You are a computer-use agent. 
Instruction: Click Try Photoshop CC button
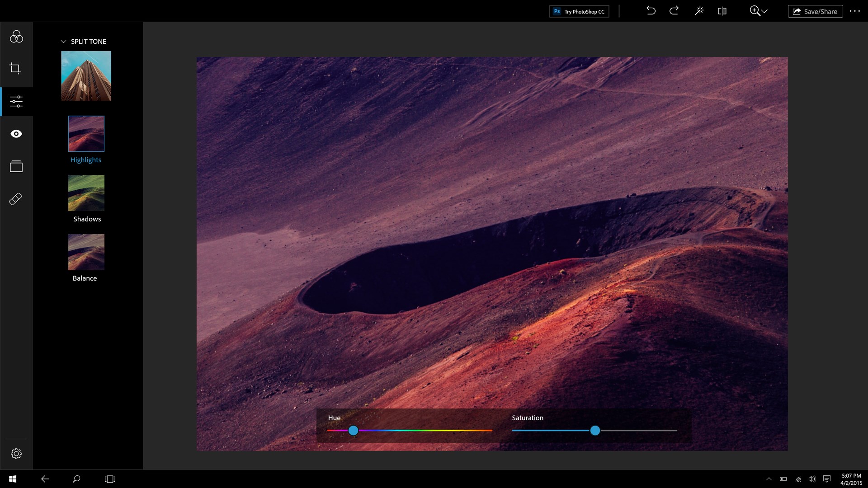click(579, 11)
